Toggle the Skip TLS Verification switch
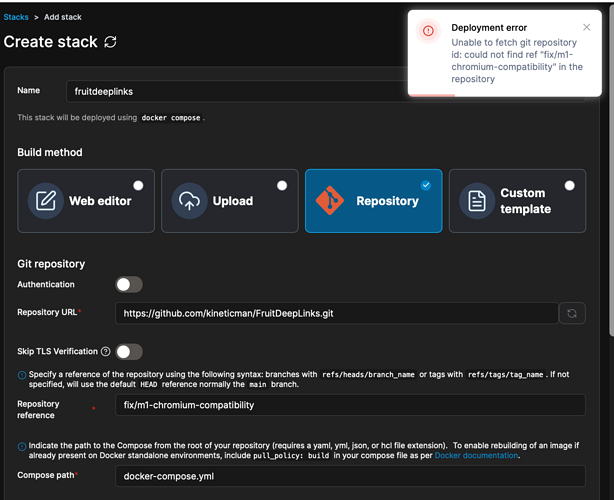 coord(129,352)
